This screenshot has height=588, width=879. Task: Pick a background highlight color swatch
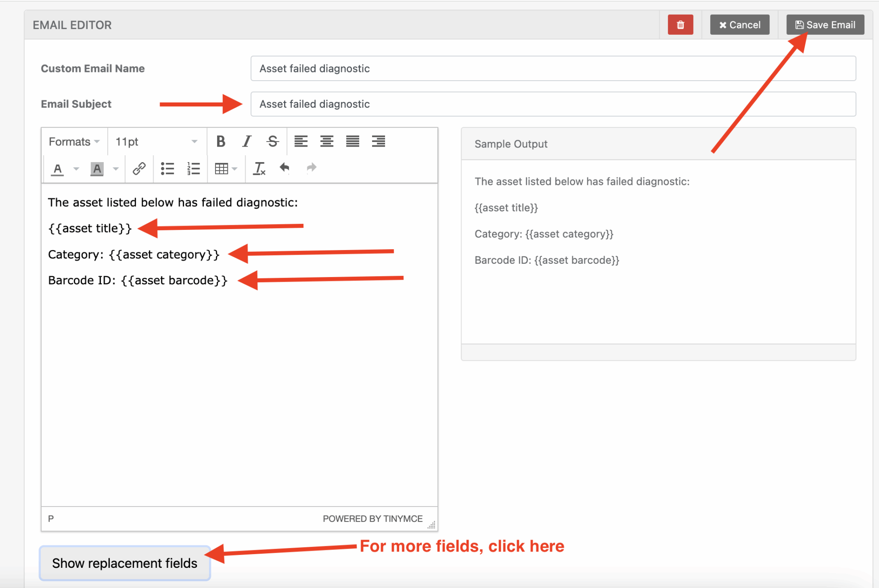(97, 168)
